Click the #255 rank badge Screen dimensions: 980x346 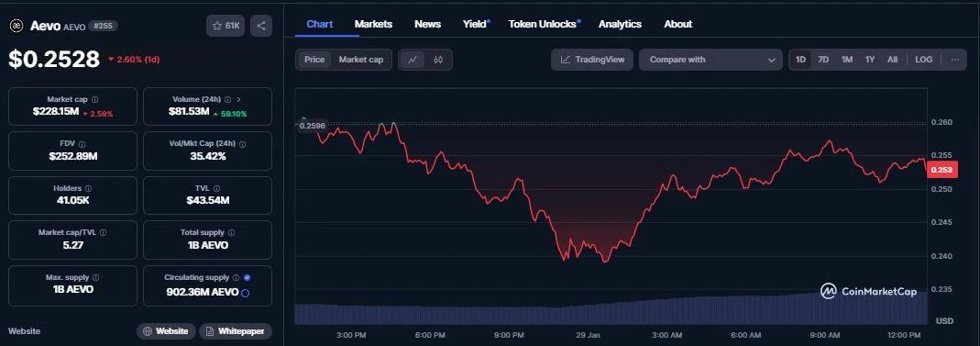pyautogui.click(x=103, y=27)
